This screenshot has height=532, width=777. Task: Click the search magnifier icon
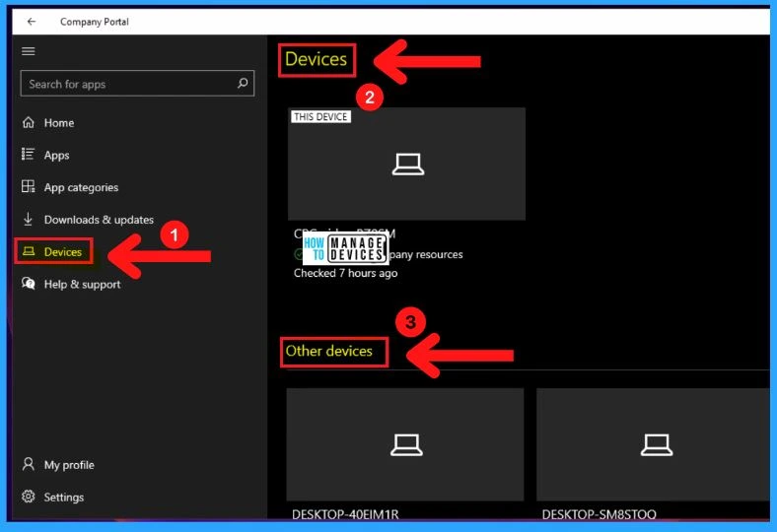243,83
